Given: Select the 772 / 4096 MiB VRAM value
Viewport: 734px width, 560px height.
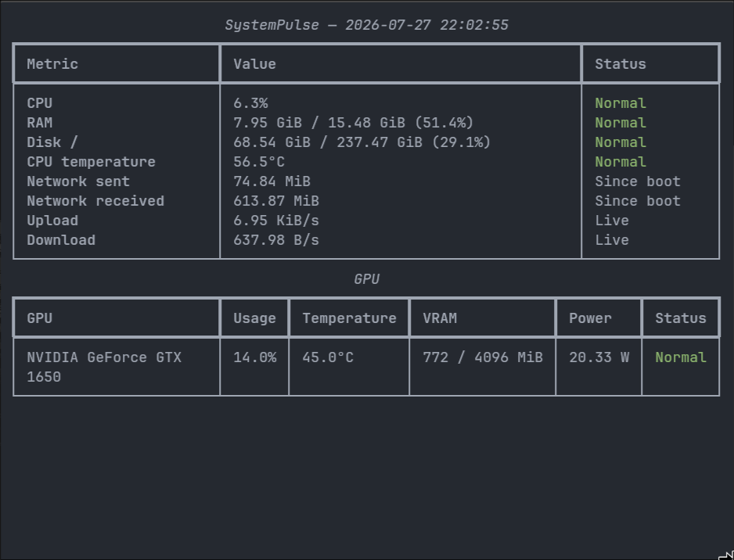Looking at the screenshot, I should point(483,357).
